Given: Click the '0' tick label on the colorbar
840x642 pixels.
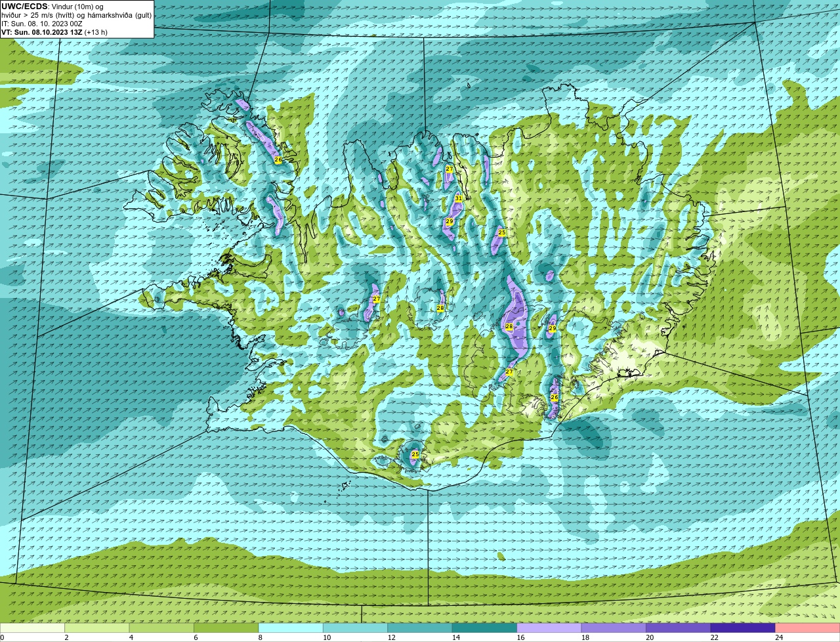Looking at the screenshot, I should tap(2, 637).
